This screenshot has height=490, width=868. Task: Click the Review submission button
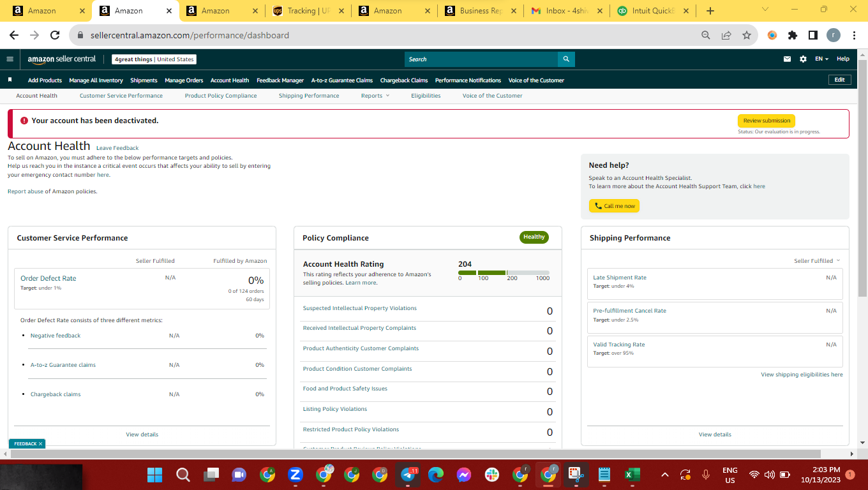coord(767,121)
